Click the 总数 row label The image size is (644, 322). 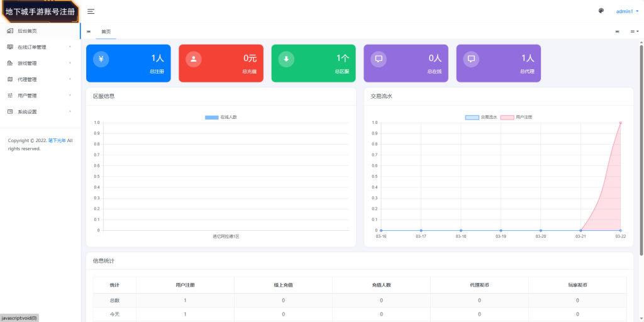(x=114, y=300)
